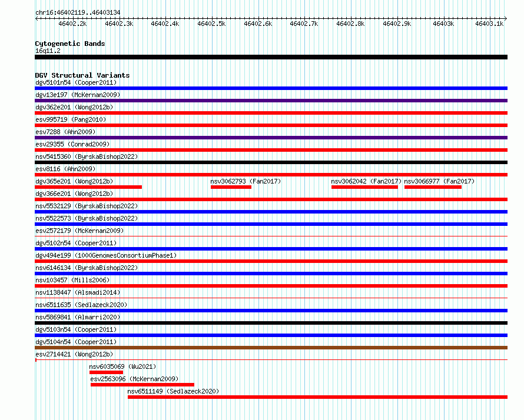Click the blue bar for dgv5101n54

(271, 88)
